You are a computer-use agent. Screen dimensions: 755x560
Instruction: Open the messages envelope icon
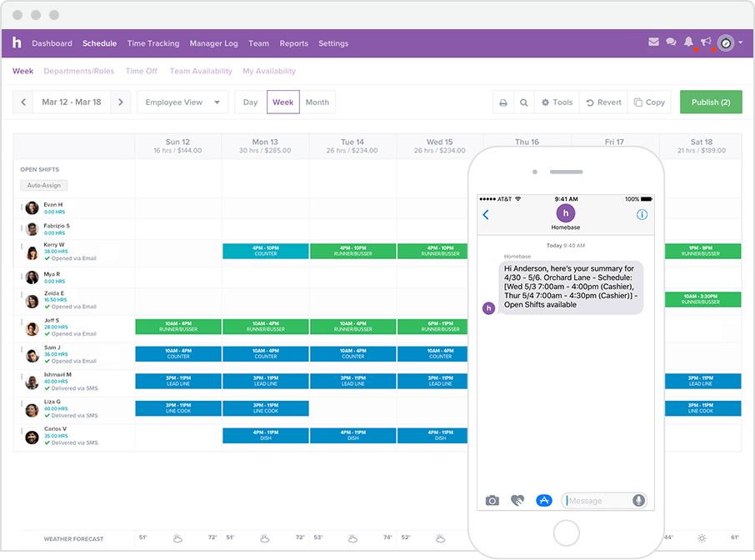pyautogui.click(x=653, y=40)
